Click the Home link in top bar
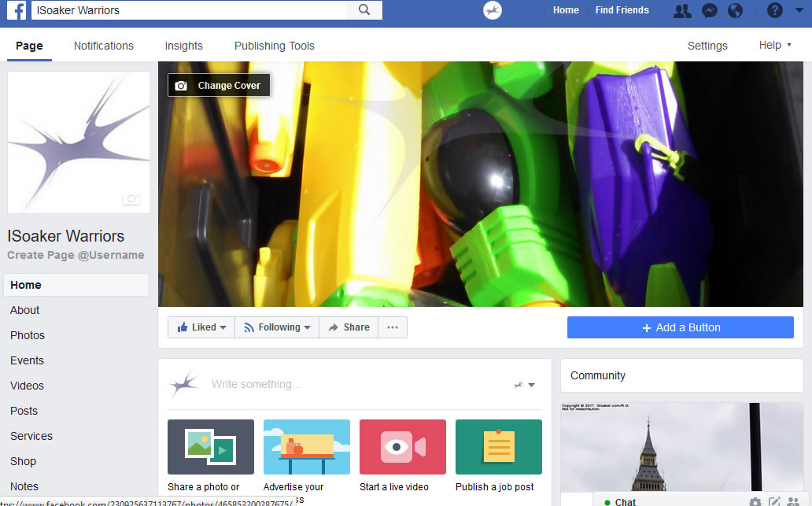This screenshot has height=506, width=812. click(x=566, y=10)
